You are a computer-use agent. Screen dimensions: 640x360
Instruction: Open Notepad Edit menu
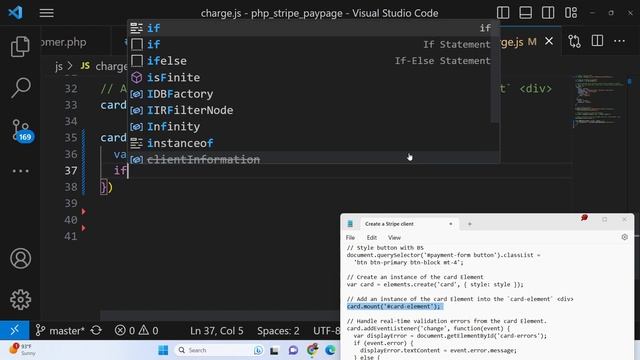[371, 238]
